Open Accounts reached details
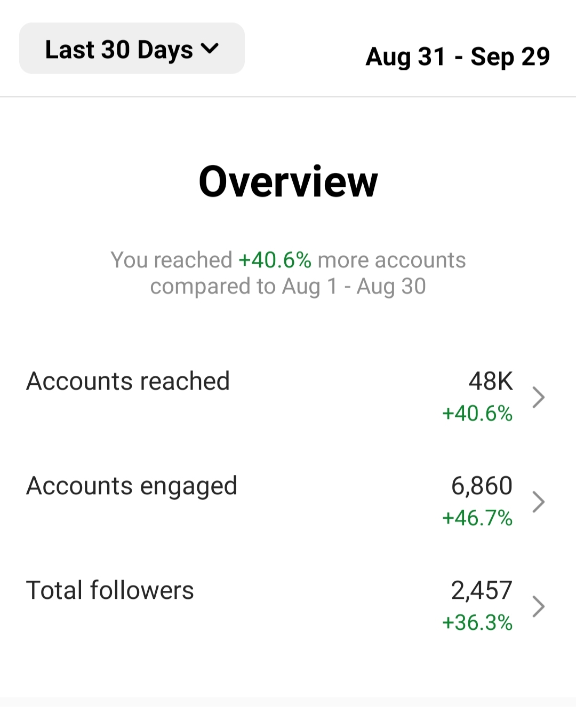 288,397
